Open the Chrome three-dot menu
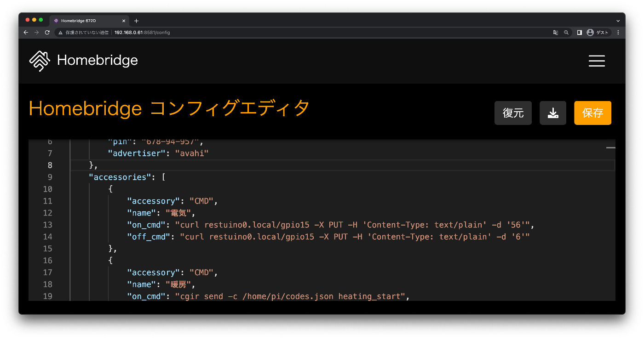644x339 pixels. [x=618, y=33]
